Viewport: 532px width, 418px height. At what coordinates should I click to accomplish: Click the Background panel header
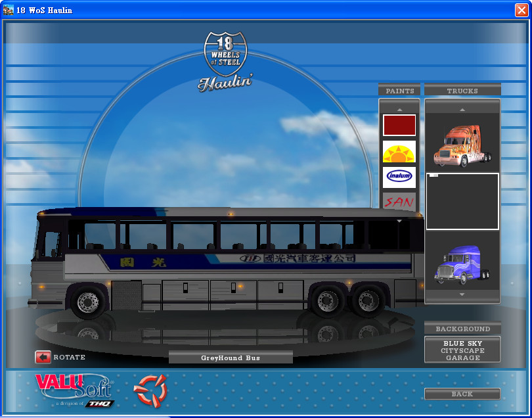[462, 329]
